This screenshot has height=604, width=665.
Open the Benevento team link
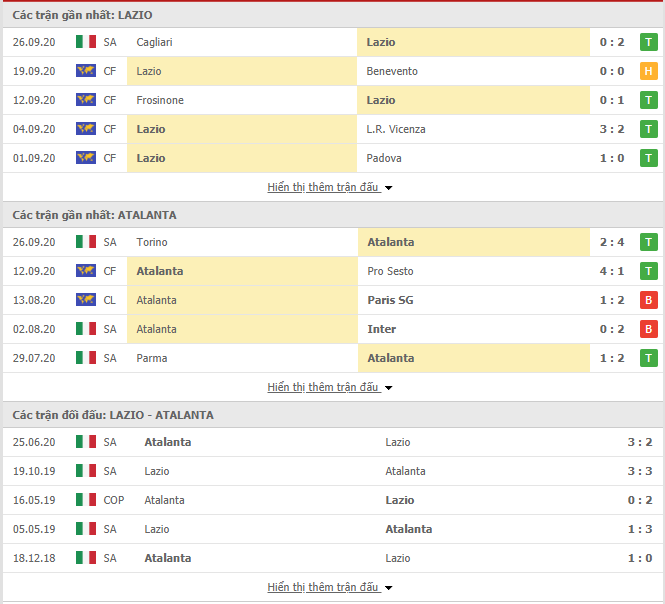392,71
